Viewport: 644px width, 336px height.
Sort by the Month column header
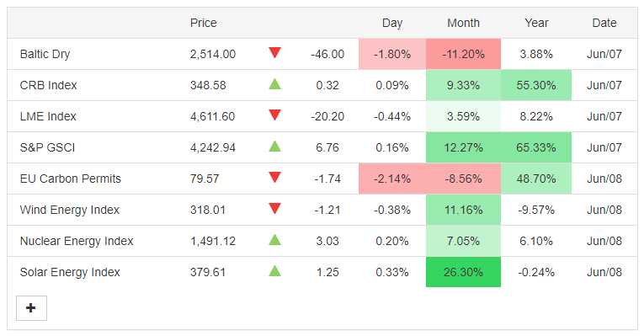point(463,23)
